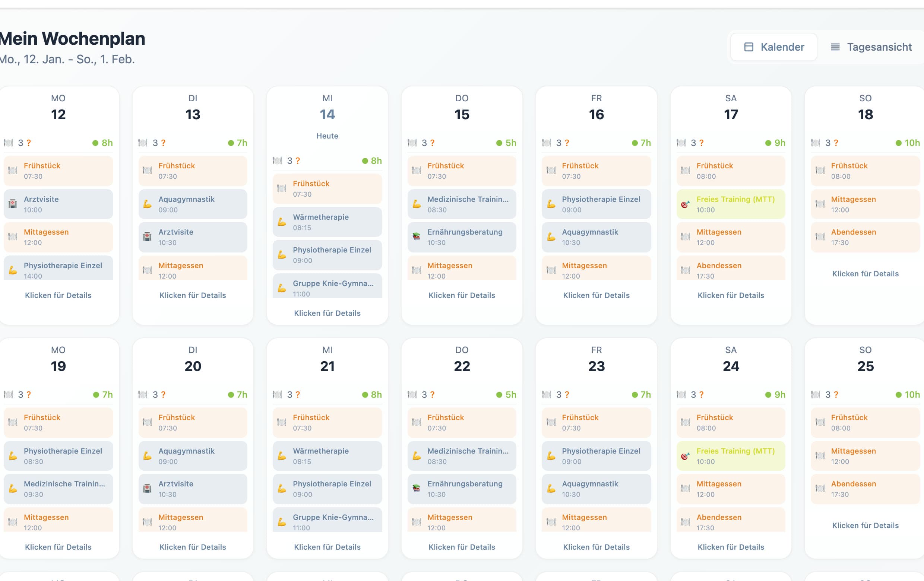This screenshot has height=581, width=924.
Task: Select the Medizinische Training 08:30 entry on Thursday 15
Action: [x=462, y=204]
